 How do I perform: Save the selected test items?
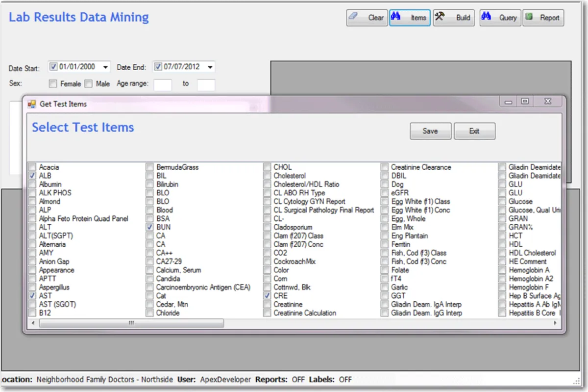pyautogui.click(x=430, y=131)
